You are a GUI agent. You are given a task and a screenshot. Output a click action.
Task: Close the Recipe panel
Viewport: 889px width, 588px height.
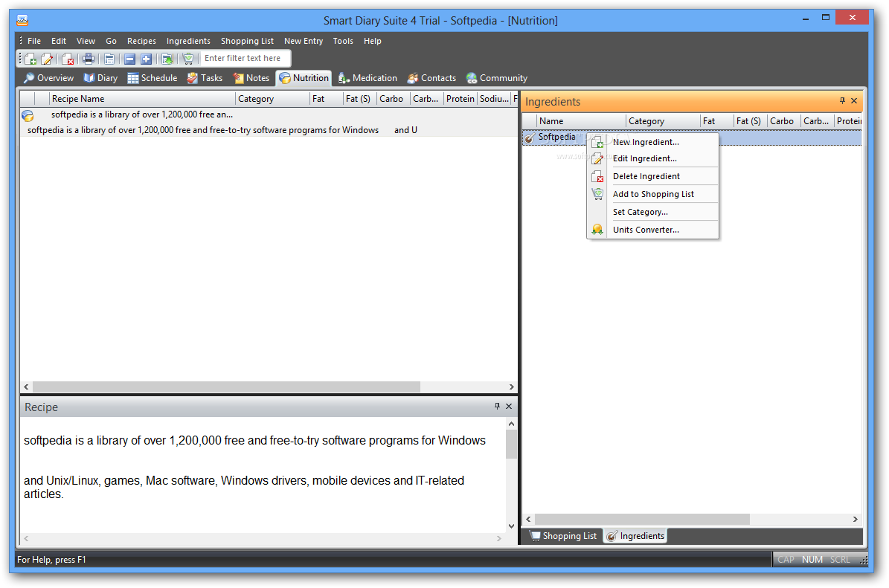(509, 406)
